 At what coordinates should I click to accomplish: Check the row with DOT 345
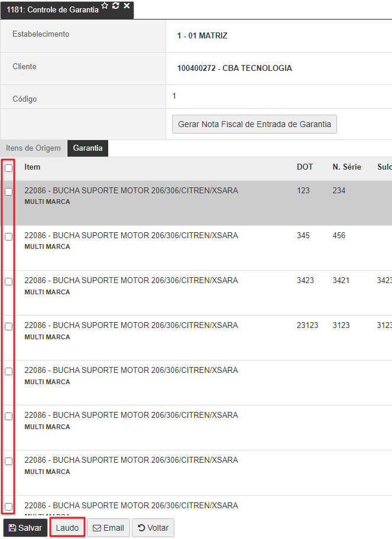tap(9, 237)
